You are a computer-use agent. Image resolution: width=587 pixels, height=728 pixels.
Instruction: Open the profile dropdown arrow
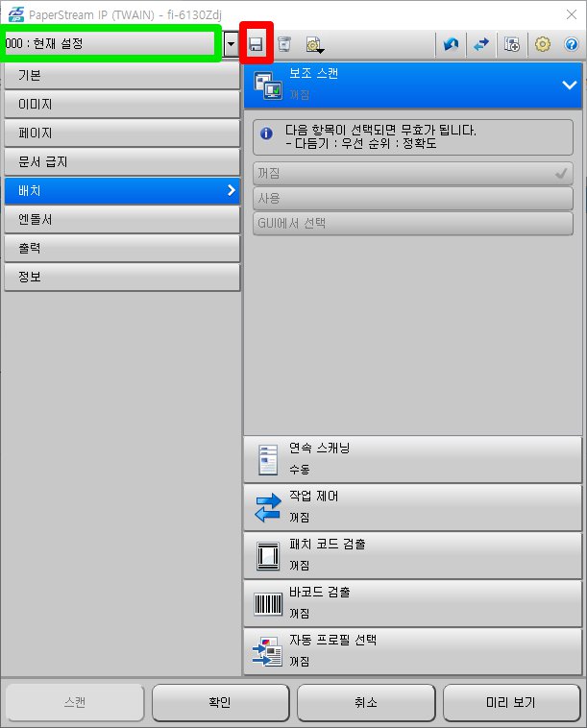(231, 44)
